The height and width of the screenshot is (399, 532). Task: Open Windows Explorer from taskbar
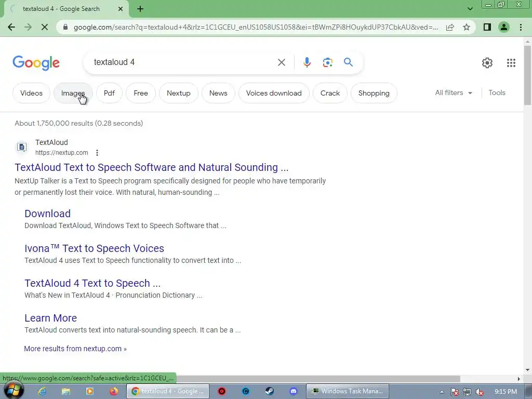point(66,392)
